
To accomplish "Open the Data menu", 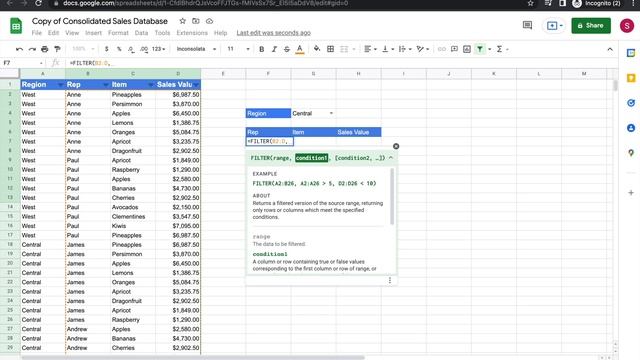I will point(141,33).
